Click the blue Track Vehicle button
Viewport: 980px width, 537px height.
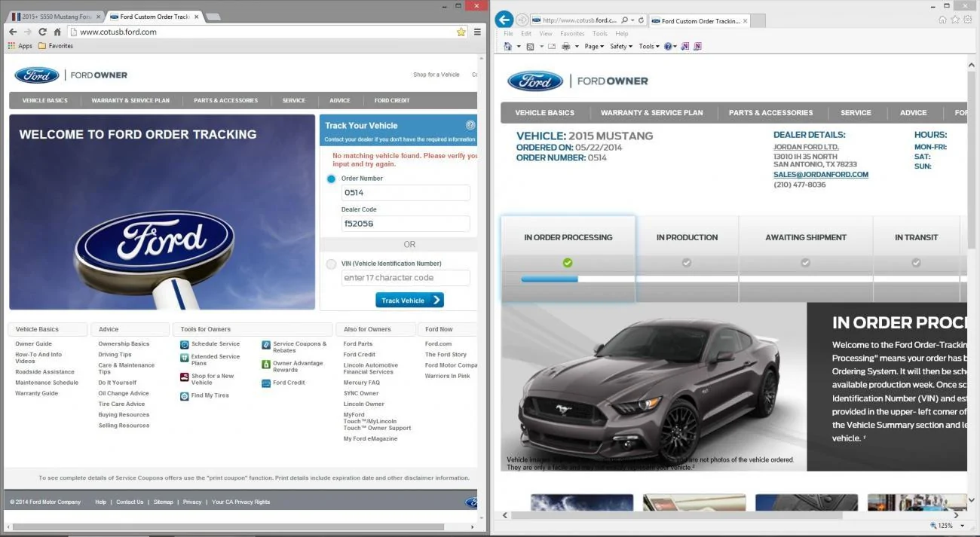point(409,300)
